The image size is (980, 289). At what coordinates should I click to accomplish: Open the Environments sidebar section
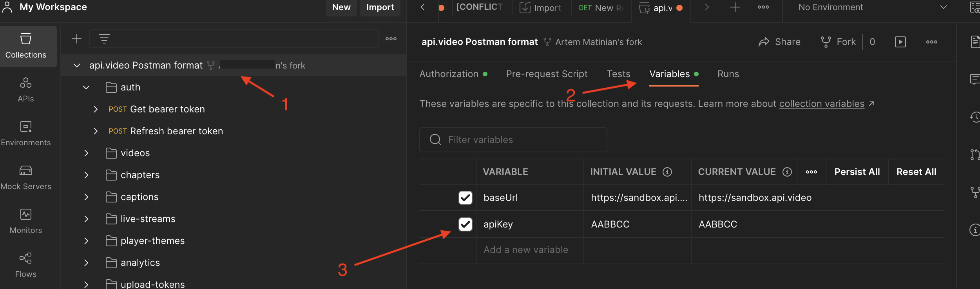tap(26, 134)
